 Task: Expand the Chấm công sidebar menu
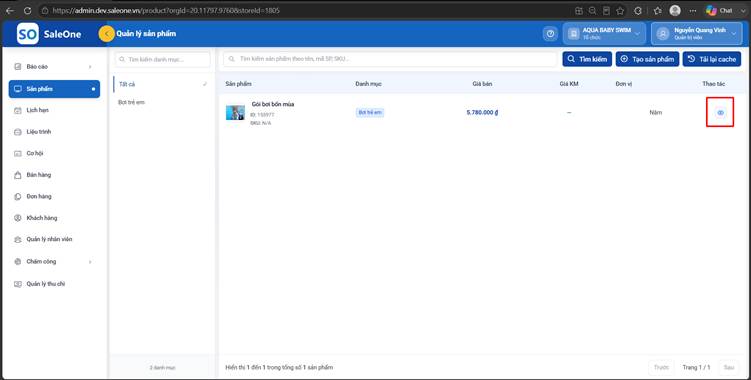[x=54, y=262]
